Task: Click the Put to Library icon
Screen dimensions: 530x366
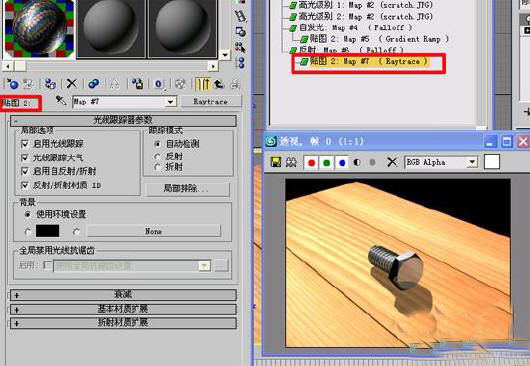Action: (x=137, y=83)
